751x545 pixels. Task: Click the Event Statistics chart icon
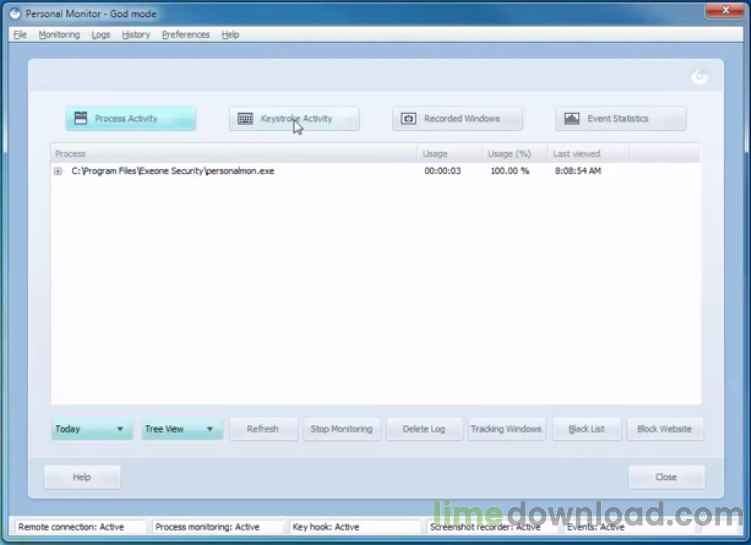click(x=571, y=119)
